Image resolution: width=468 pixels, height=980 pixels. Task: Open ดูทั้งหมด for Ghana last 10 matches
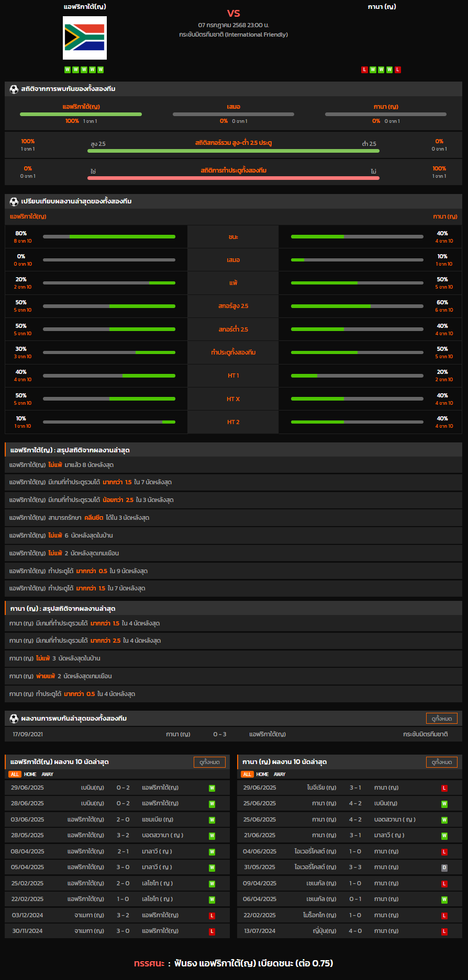442,762
